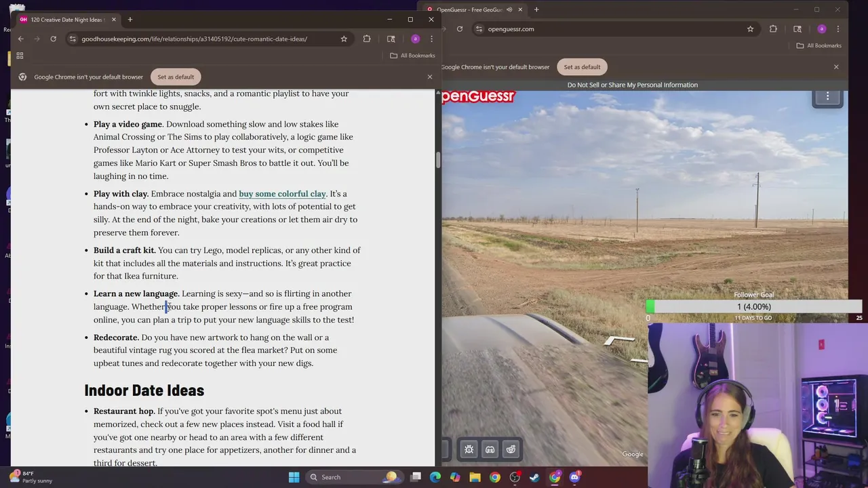Open the Discord icon in OpenGuessr
The image size is (868, 488).
pyautogui.click(x=490, y=449)
